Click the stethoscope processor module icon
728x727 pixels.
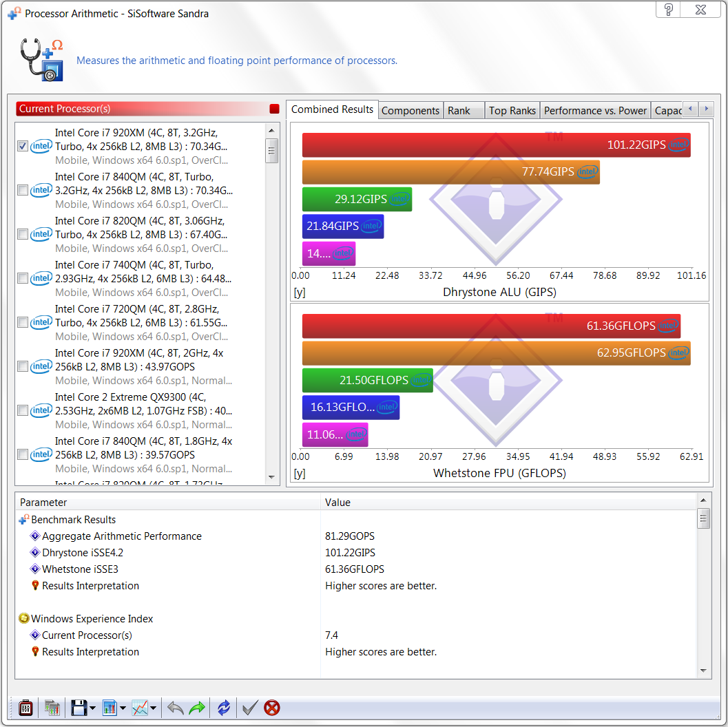point(42,60)
